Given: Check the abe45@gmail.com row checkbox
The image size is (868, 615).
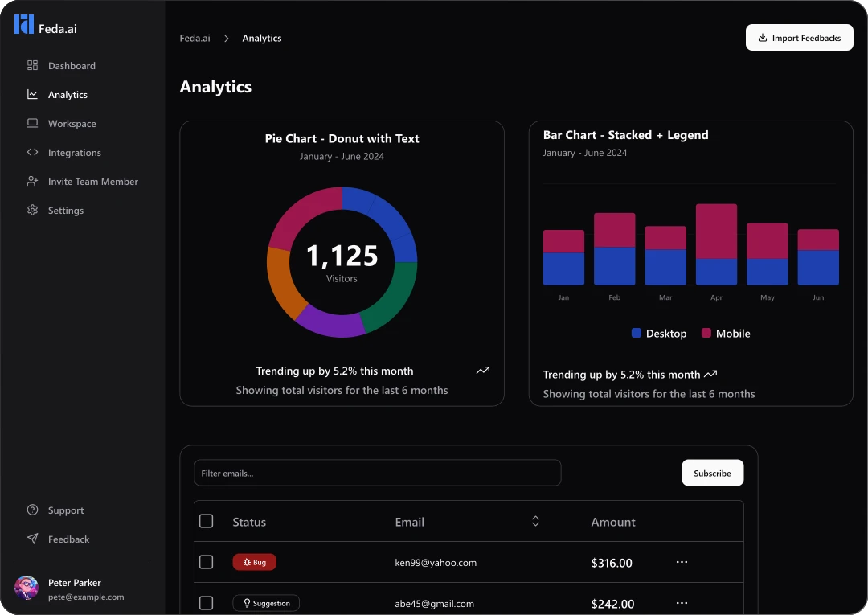Looking at the screenshot, I should coord(206,603).
